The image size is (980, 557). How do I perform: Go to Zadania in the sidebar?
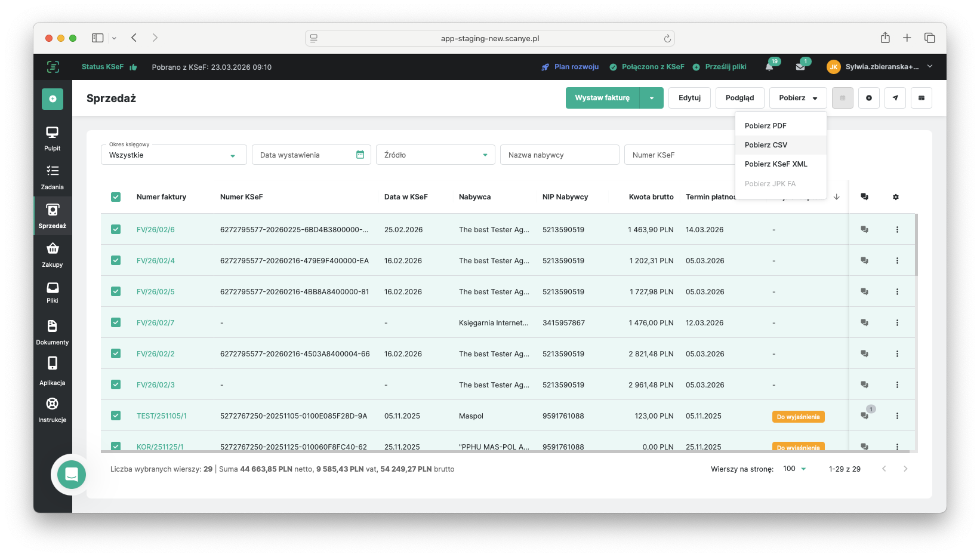click(53, 177)
